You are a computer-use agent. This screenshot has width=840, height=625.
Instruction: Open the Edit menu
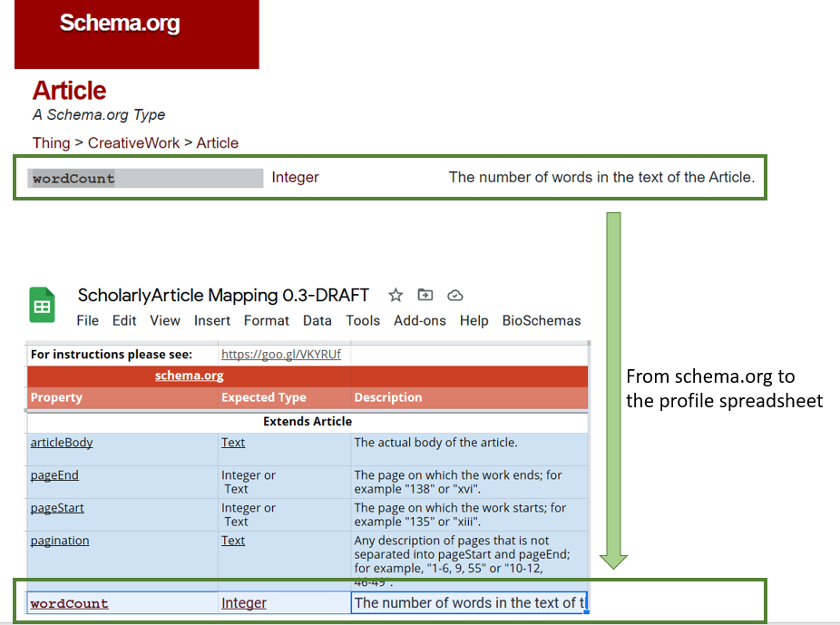[123, 320]
